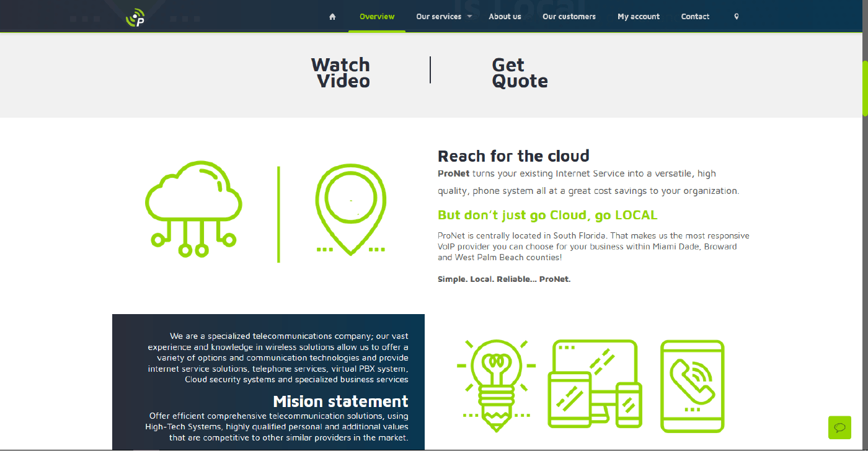868x451 pixels.
Task: Click the large map pin icon
Action: click(350, 209)
